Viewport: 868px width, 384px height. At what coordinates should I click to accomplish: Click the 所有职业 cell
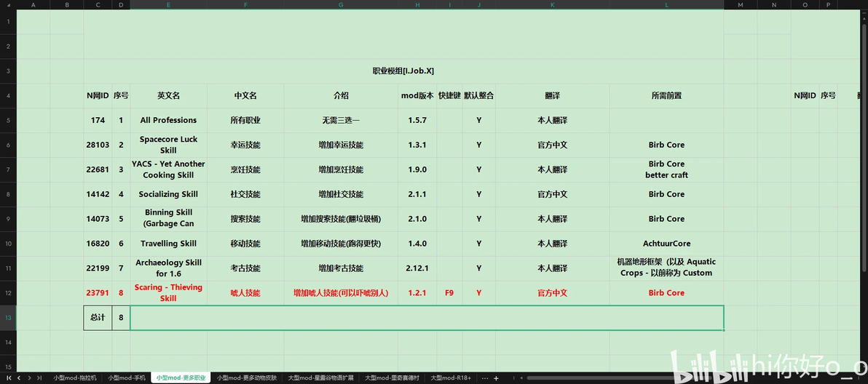tap(245, 120)
